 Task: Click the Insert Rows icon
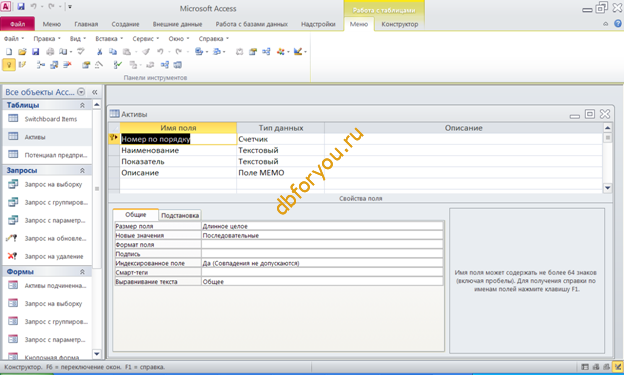(x=41, y=65)
